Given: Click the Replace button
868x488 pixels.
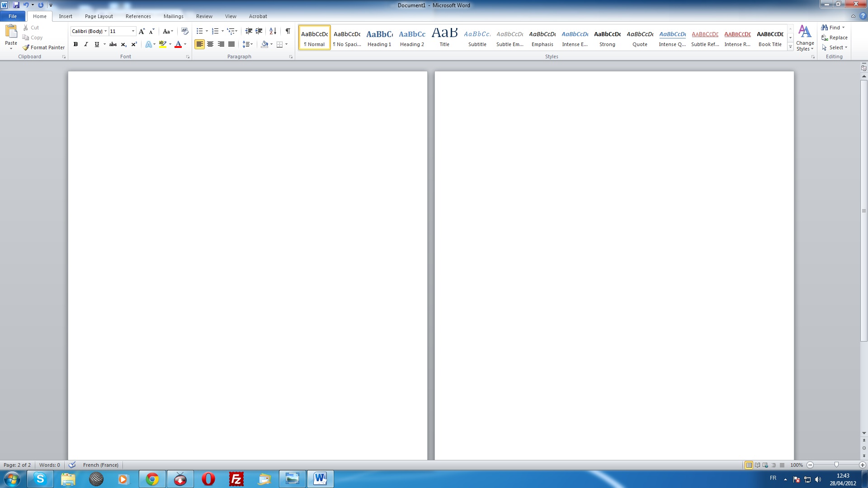Looking at the screenshot, I should pyautogui.click(x=835, y=38).
